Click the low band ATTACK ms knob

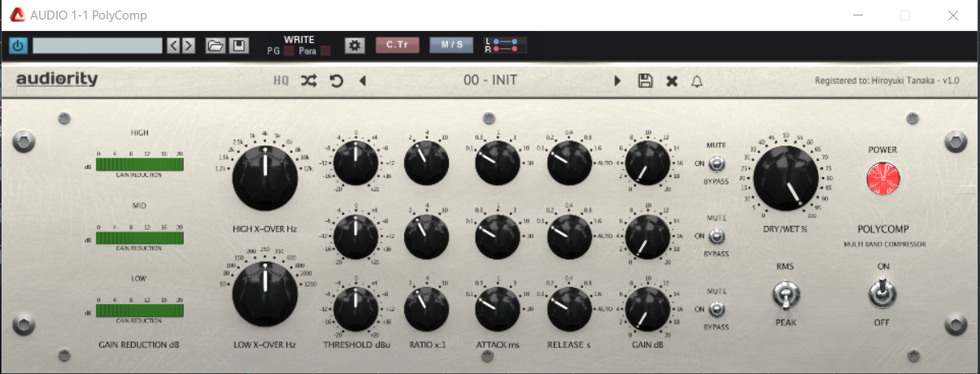(x=498, y=309)
